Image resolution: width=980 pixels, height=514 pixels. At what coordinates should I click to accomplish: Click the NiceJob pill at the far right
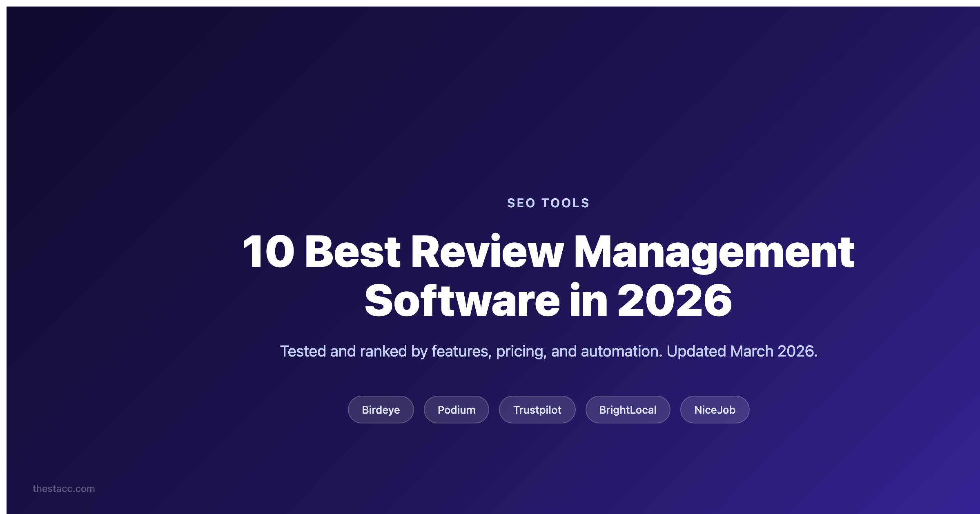pos(715,410)
